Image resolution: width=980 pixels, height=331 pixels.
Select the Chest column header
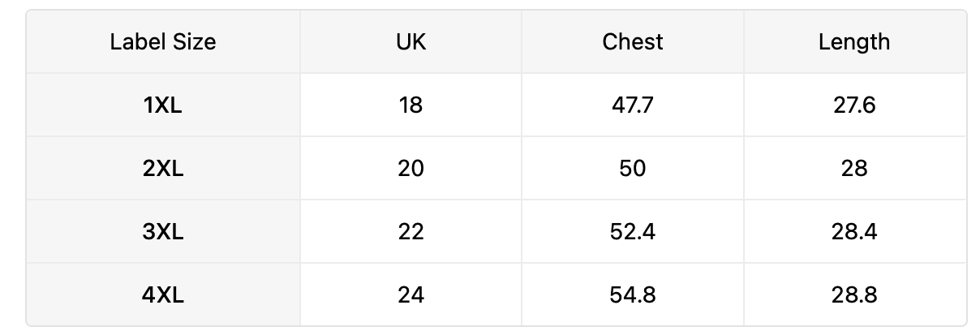pos(633,41)
